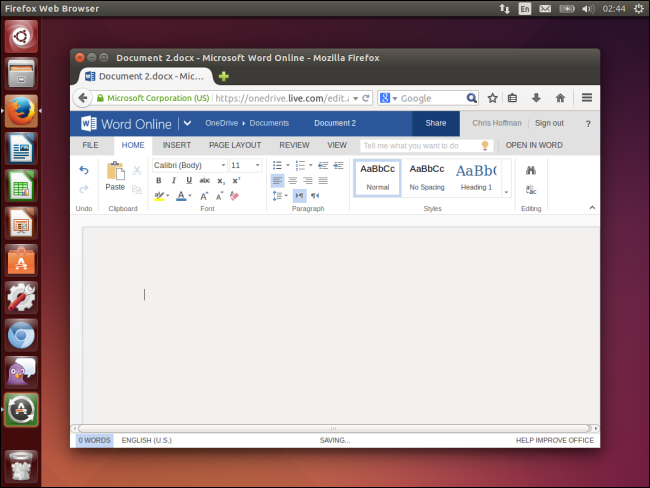Copy selection using the Copy icon

[x=137, y=189]
